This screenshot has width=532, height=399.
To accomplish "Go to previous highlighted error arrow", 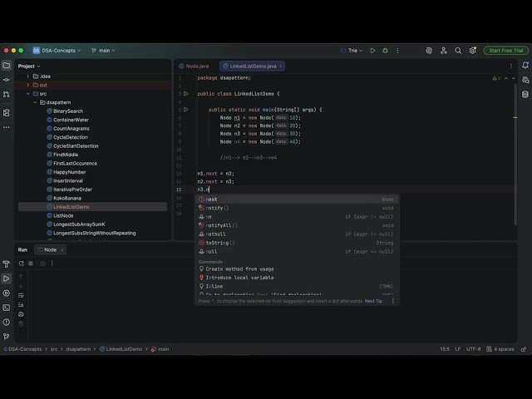I will (506, 78).
